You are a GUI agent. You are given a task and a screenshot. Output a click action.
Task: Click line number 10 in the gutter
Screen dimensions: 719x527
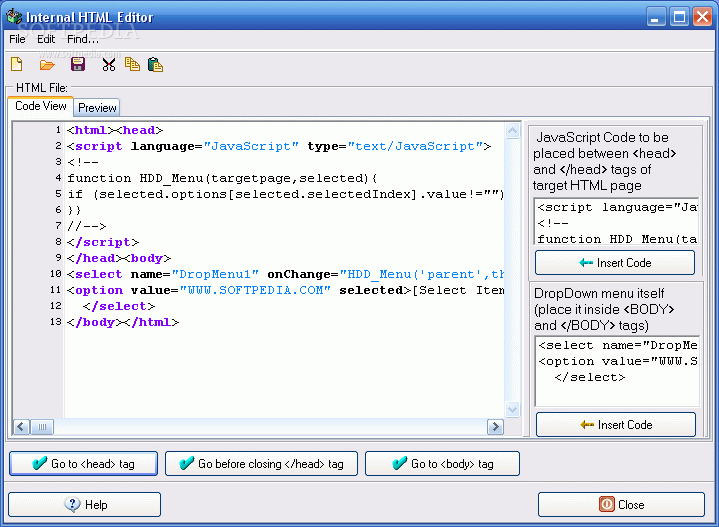(55, 274)
